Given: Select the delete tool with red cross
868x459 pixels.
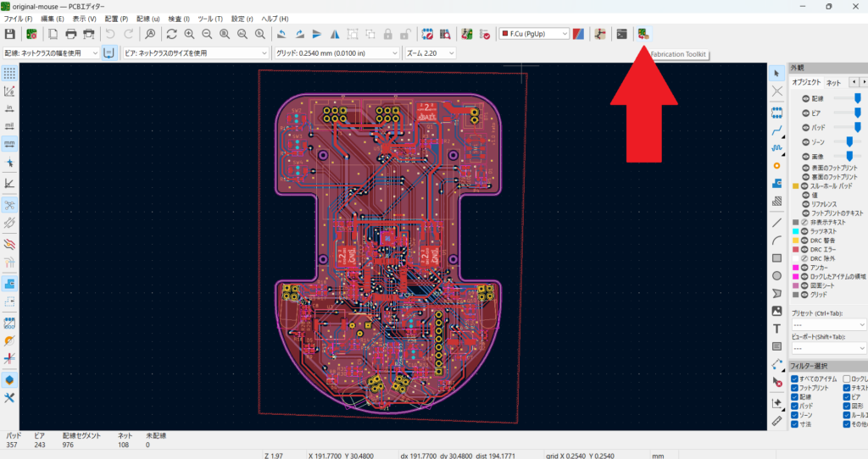Looking at the screenshot, I should point(776,382).
